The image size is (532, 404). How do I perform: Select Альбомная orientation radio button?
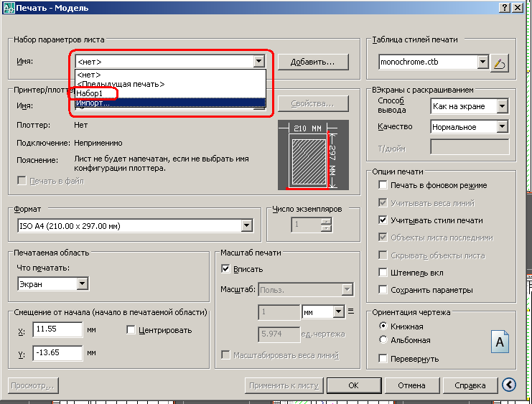pyautogui.click(x=383, y=339)
